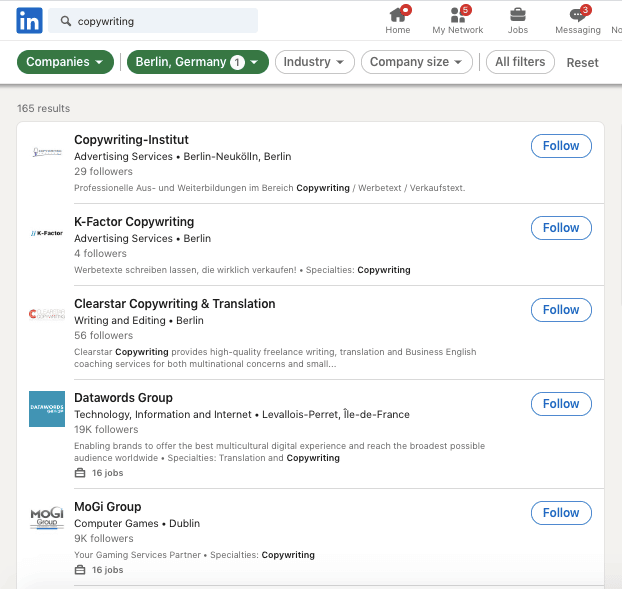Click Jobs navigation label
Image resolution: width=622 pixels, height=589 pixels.
518,30
